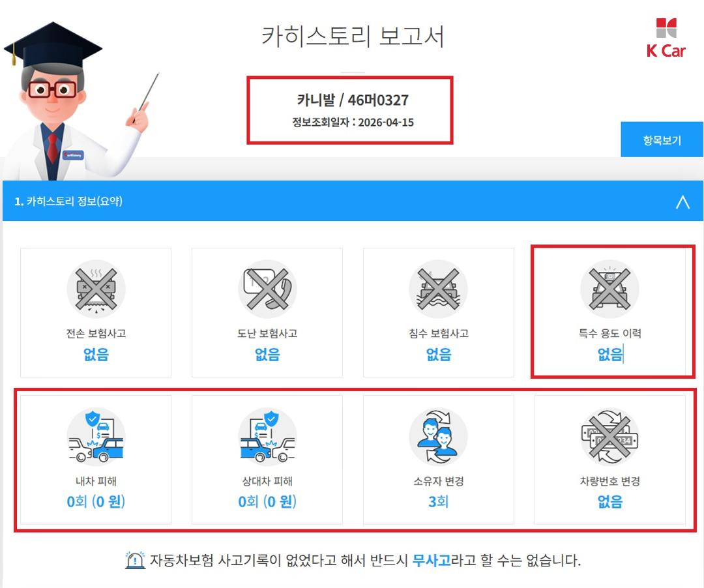704x588 pixels.
Task: Click the siren warning icon beside the notice
Action: [135, 560]
